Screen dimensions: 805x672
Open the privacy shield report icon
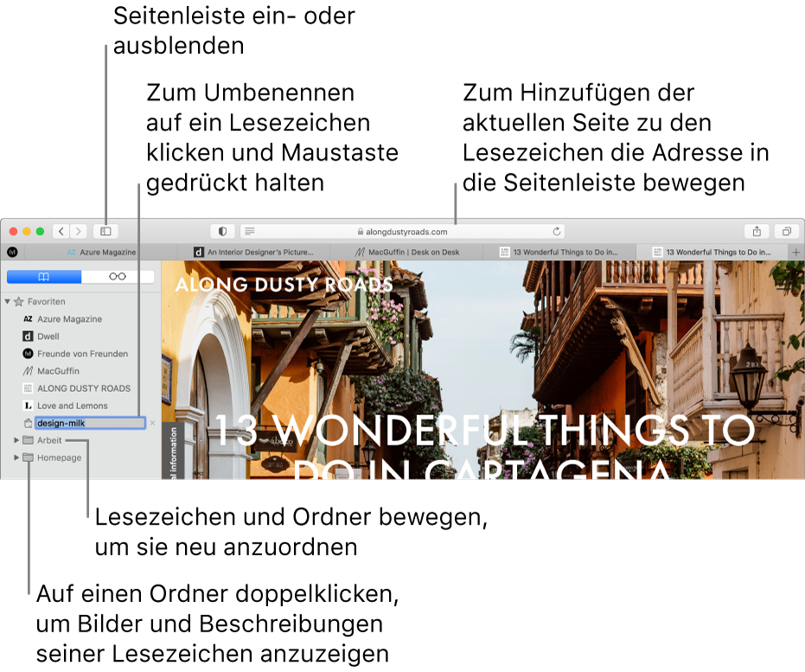pos(222,232)
